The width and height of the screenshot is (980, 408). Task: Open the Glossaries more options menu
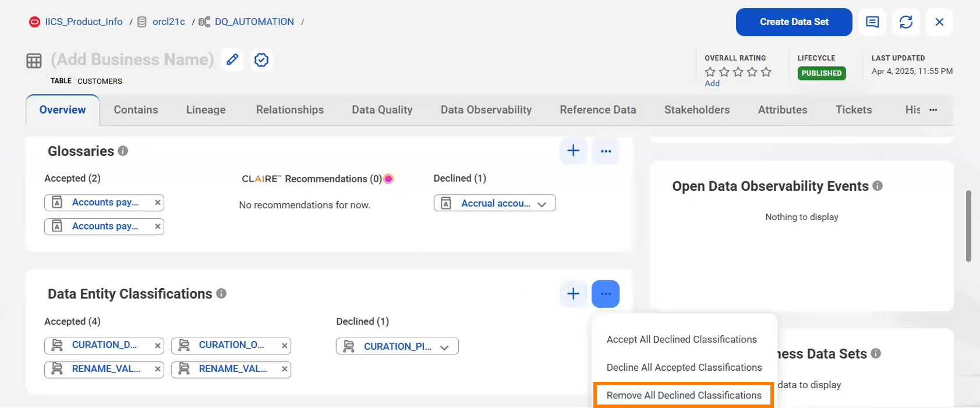(606, 151)
